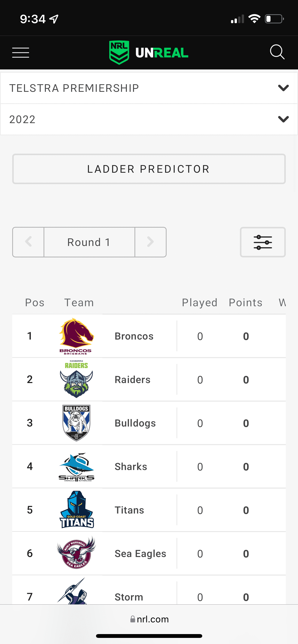Select the Storm team name
The height and width of the screenshot is (644, 298).
point(129,597)
